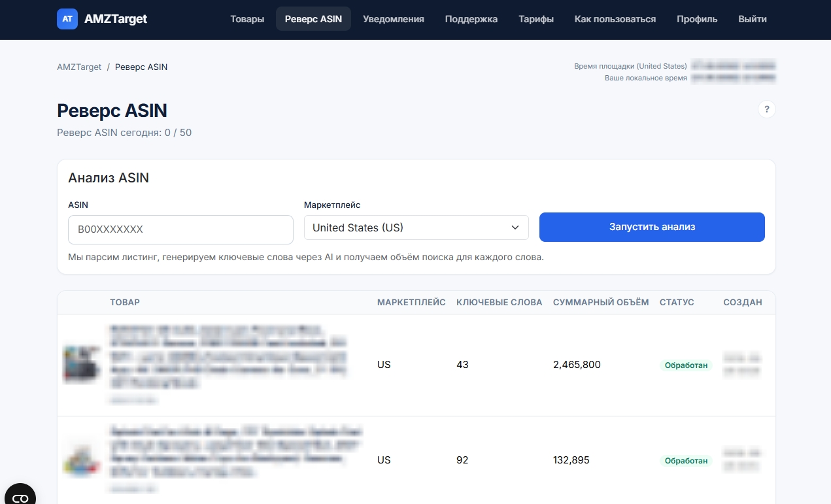Go to the Профиль page
The height and width of the screenshot is (504, 831).
pyautogui.click(x=697, y=19)
